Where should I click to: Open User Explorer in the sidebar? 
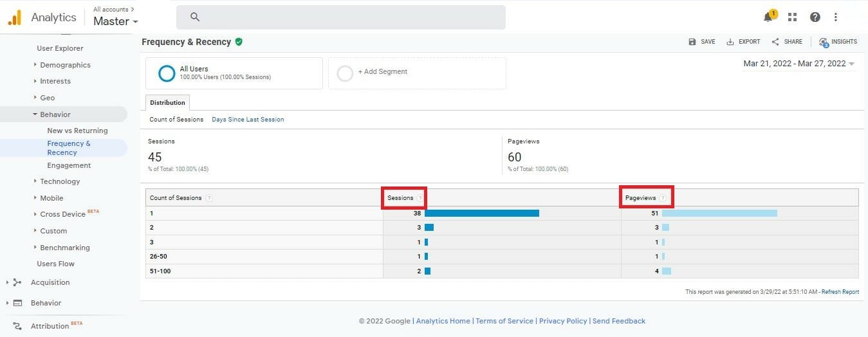pos(60,48)
